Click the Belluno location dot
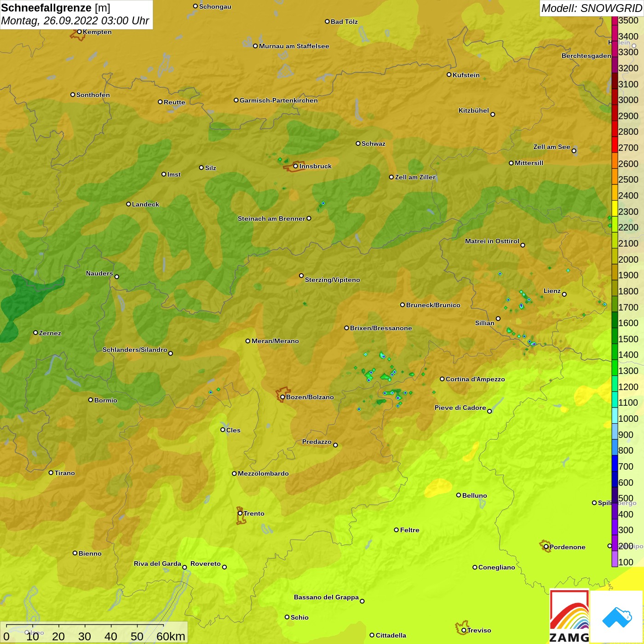 (x=459, y=495)
